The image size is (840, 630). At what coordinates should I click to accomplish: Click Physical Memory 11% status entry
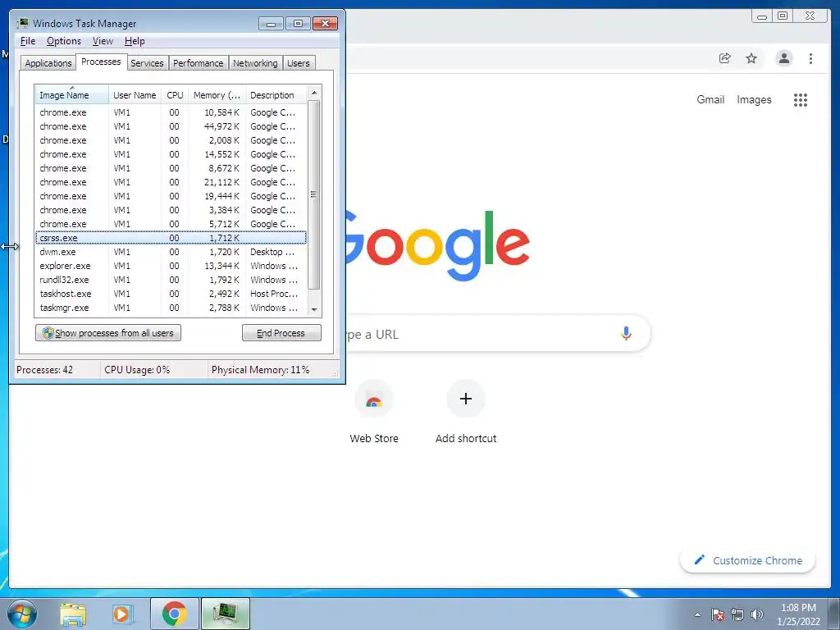click(x=260, y=370)
